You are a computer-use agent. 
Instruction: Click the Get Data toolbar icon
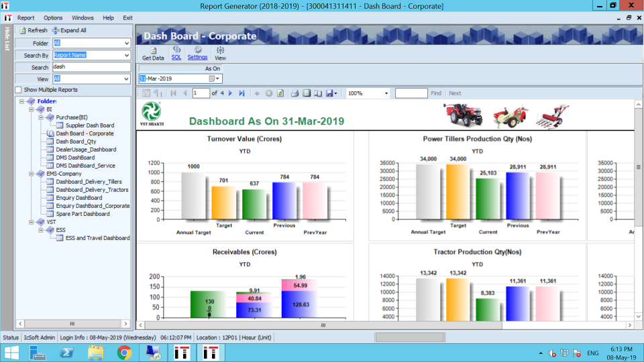click(x=153, y=50)
